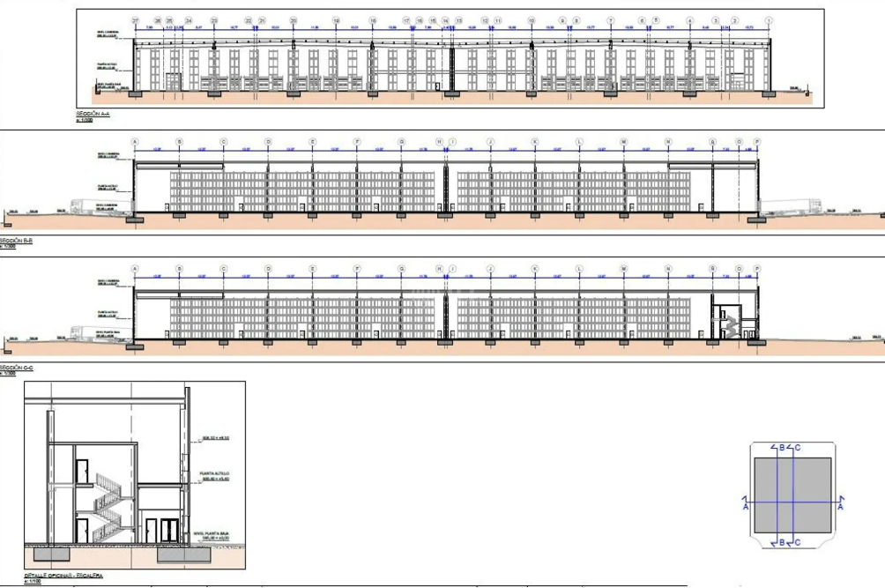The image size is (885, 588).
Task: Click section marker A on key plan
Action: coord(746,506)
